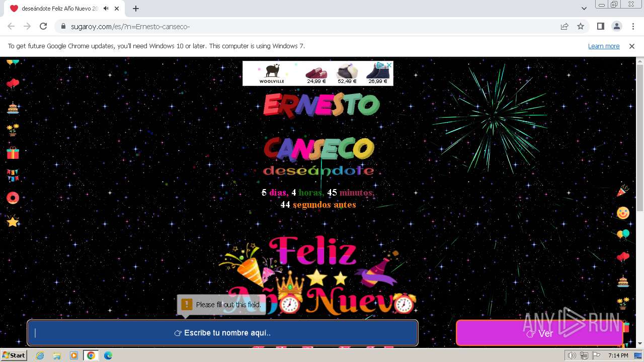Image resolution: width=644 pixels, height=362 pixels.
Task: Click the deseándote text
Action: (x=318, y=170)
